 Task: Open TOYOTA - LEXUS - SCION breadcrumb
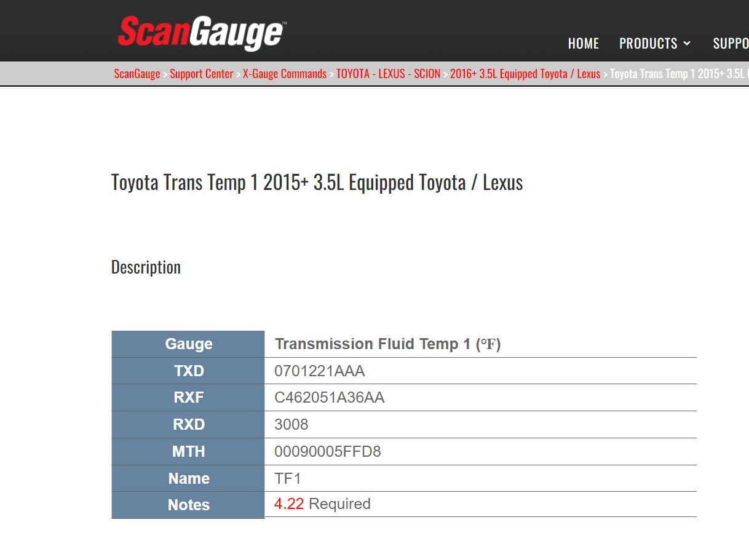tap(388, 74)
